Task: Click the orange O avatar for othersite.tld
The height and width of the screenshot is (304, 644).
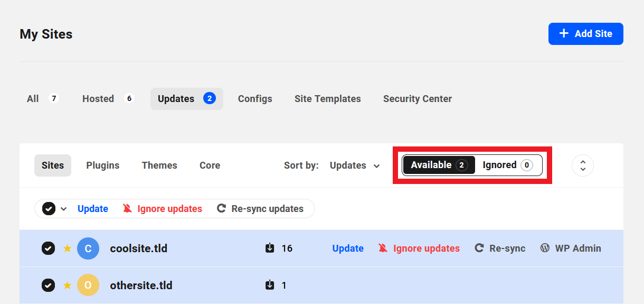Action: click(88, 285)
